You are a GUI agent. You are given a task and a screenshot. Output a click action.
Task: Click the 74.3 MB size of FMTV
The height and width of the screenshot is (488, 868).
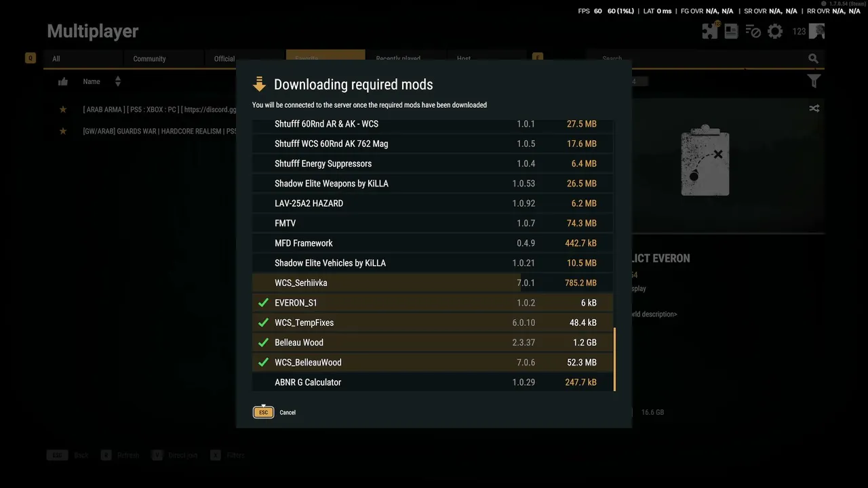[583, 224]
